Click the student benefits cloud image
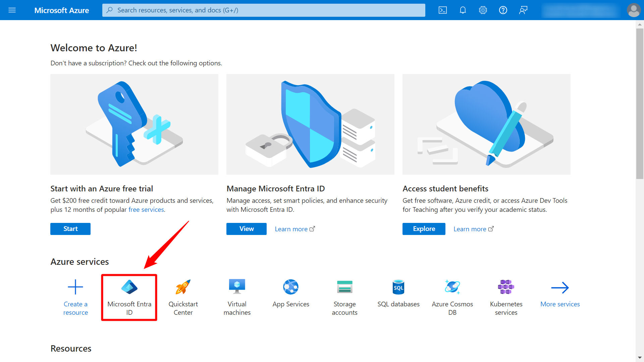The height and width of the screenshot is (362, 644). coord(486,124)
